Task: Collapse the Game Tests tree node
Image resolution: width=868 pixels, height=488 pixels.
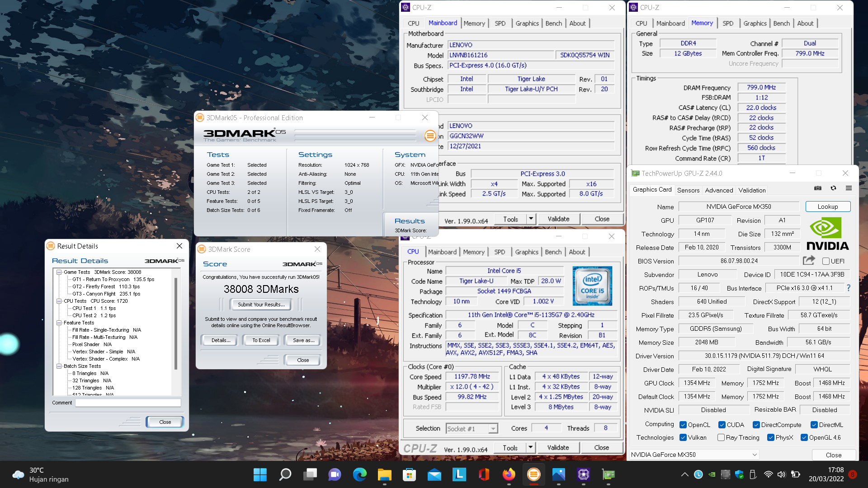Action: tap(59, 272)
